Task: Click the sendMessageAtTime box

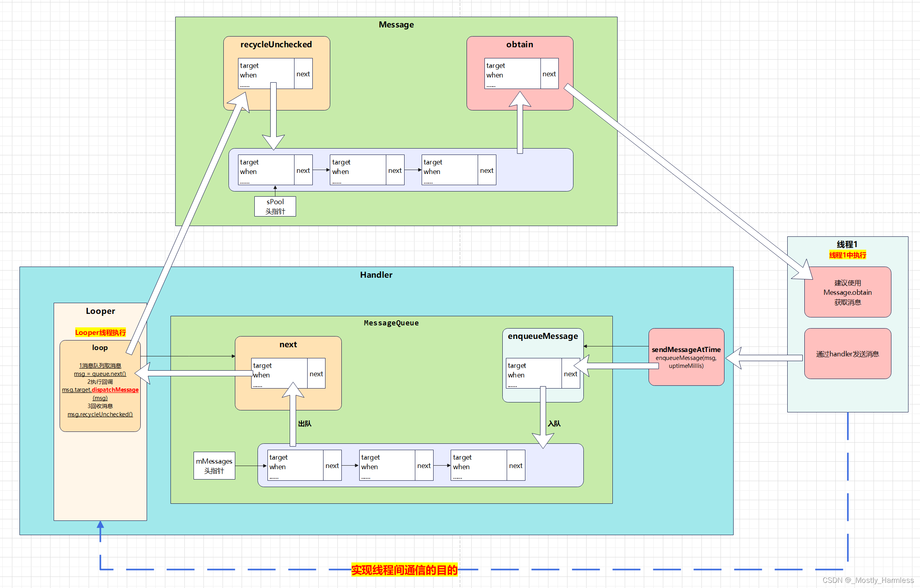Action: point(686,356)
